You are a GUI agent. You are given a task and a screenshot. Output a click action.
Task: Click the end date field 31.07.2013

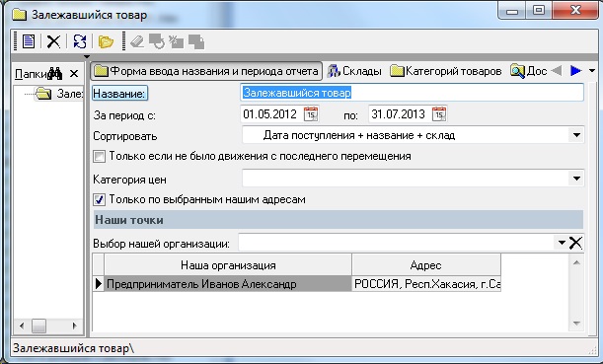tap(399, 114)
